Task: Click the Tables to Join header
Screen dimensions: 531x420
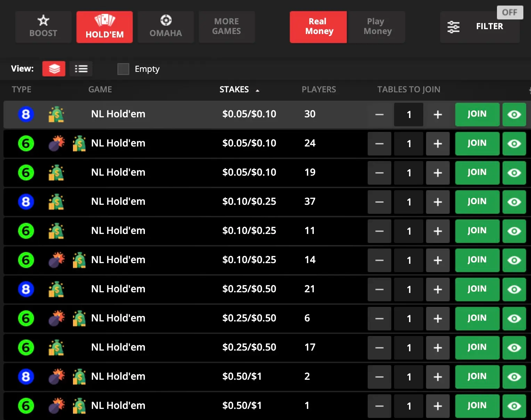Action: tap(409, 90)
